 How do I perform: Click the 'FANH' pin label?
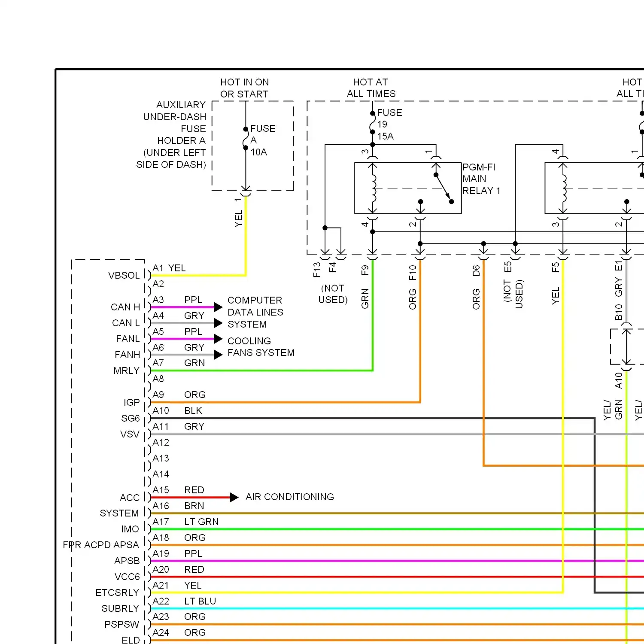(x=128, y=355)
